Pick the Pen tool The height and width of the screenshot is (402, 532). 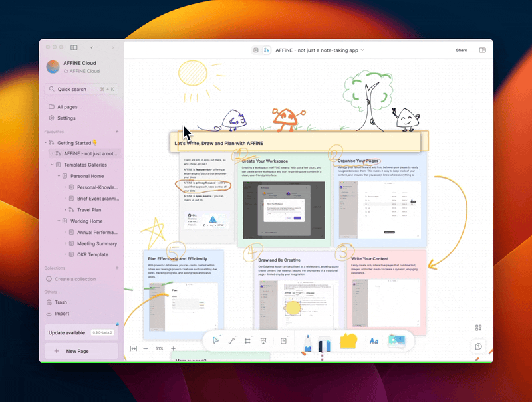pyautogui.click(x=307, y=343)
